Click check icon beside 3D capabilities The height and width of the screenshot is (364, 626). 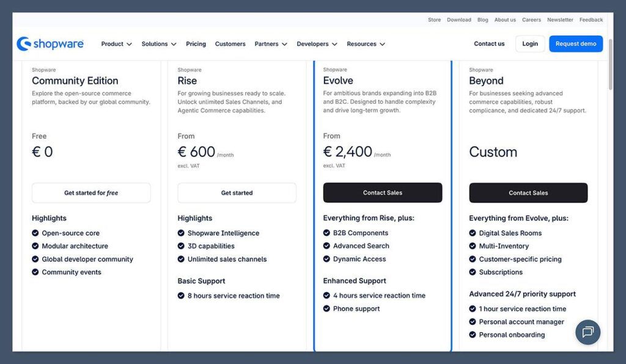(x=181, y=246)
